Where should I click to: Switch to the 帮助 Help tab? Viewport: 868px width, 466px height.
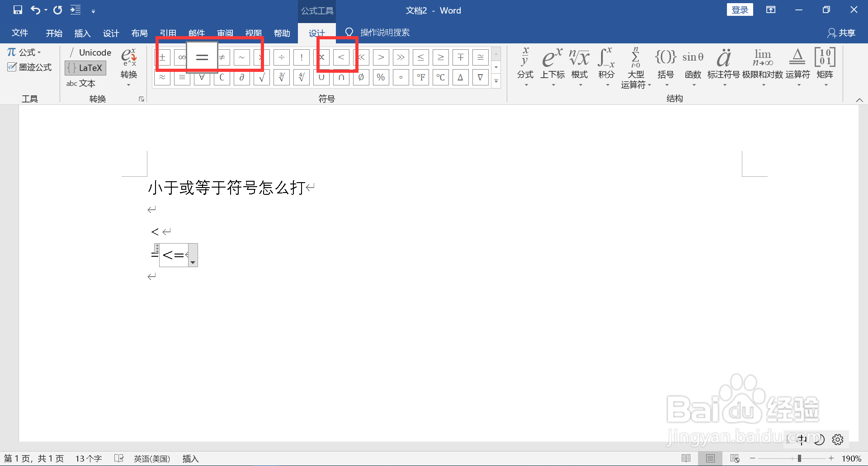pyautogui.click(x=282, y=33)
